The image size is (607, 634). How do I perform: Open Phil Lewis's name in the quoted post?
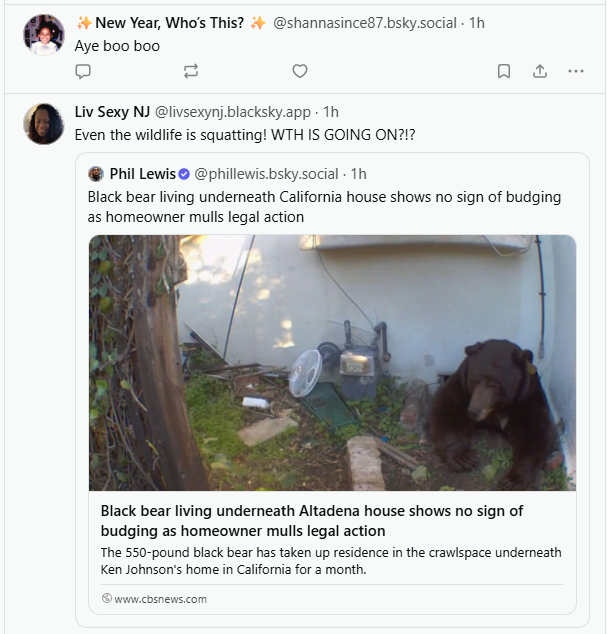point(142,174)
